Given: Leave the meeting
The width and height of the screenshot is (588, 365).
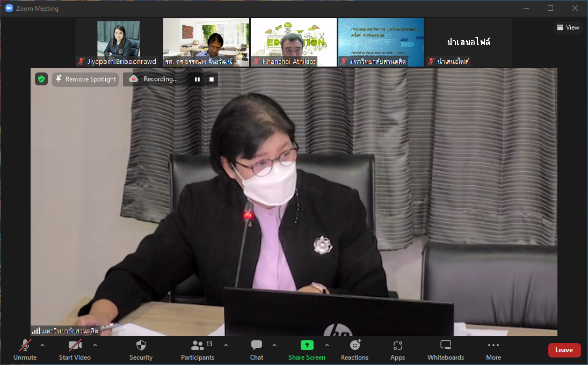Looking at the screenshot, I should click(x=564, y=350).
